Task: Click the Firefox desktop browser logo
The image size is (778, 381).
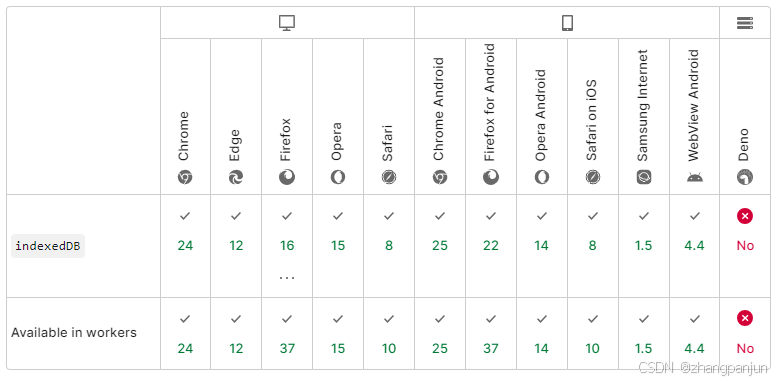Action: click(x=287, y=177)
